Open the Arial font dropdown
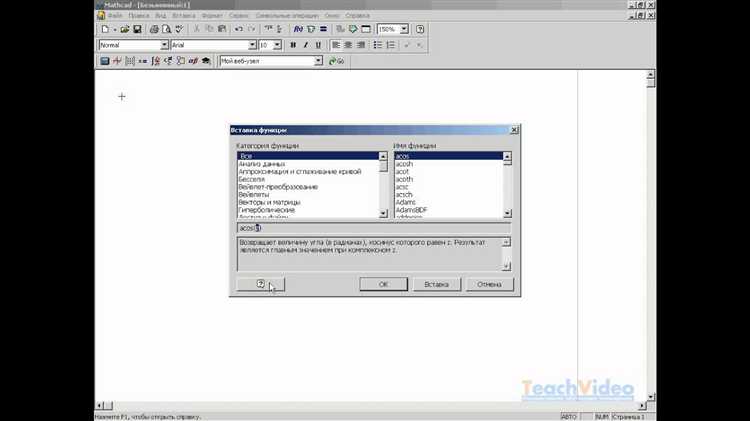This screenshot has width=750, height=421. click(x=252, y=45)
